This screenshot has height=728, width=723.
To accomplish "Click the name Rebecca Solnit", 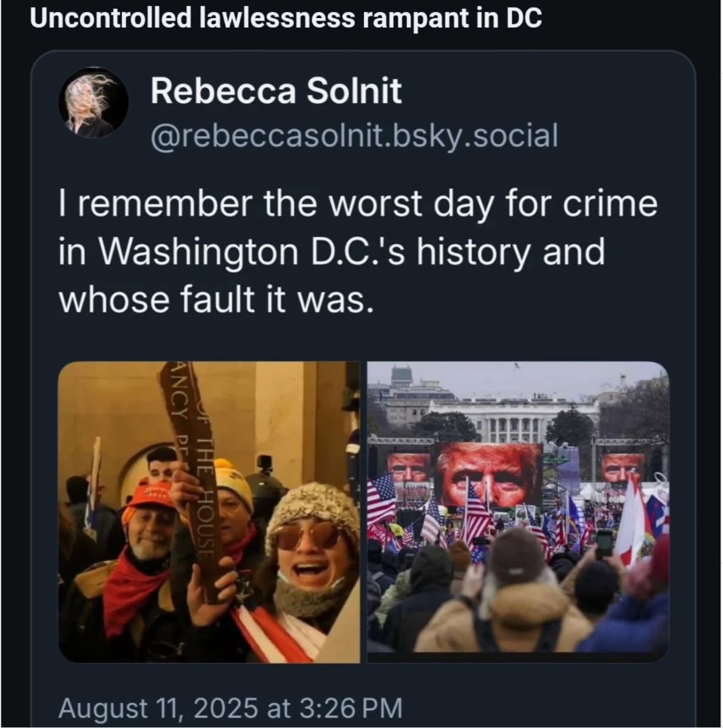I will [276, 91].
